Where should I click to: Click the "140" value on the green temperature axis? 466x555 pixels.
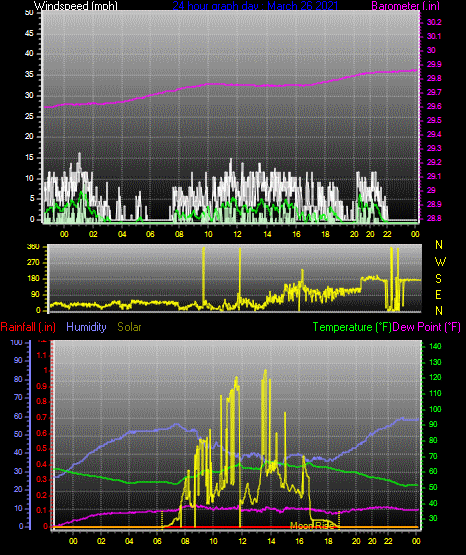435,346
